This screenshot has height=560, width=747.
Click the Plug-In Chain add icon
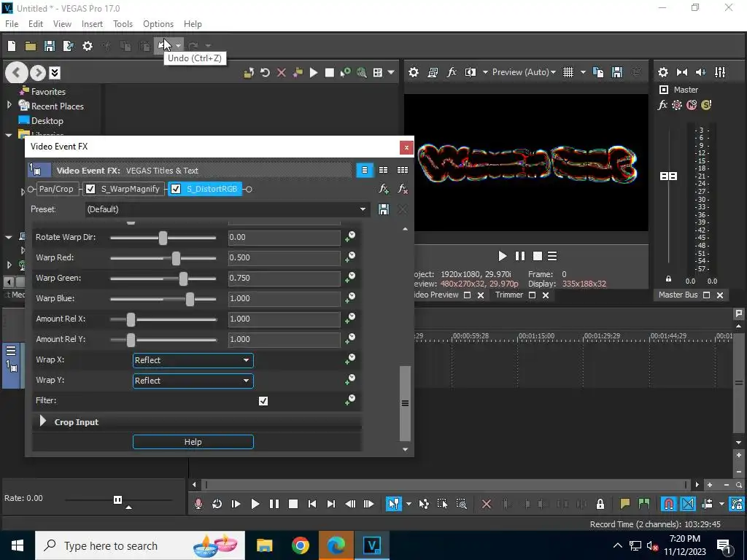point(384,189)
